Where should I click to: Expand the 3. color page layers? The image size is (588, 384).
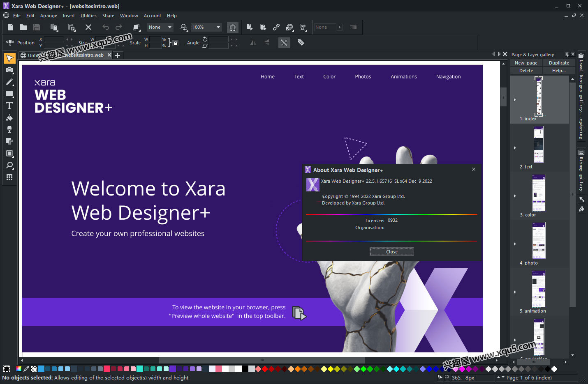515,196
